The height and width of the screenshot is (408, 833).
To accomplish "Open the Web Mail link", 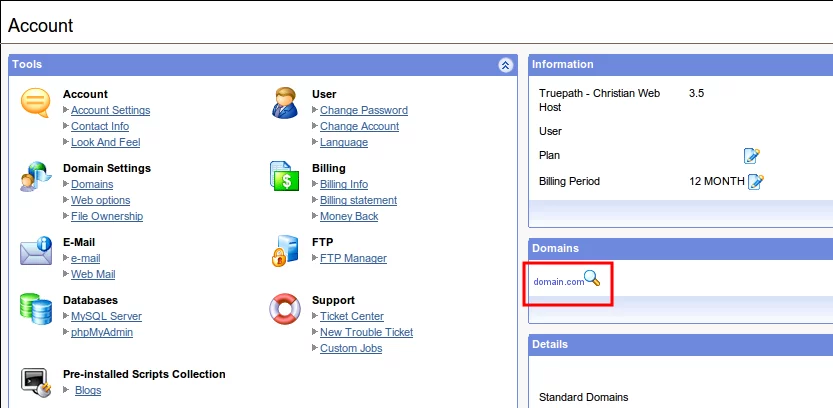I will 92,275.
